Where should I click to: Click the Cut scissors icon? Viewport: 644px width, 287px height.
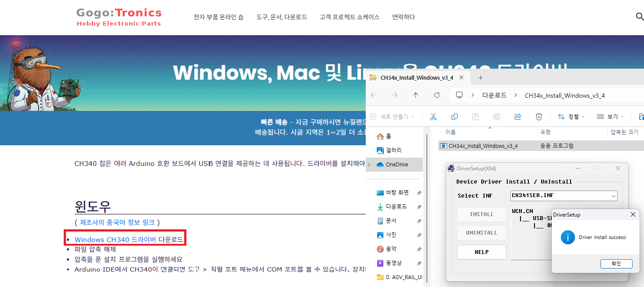click(433, 117)
